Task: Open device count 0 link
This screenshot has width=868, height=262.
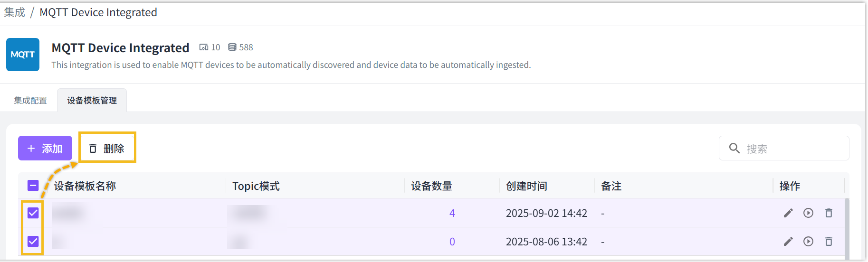Action: 452,242
